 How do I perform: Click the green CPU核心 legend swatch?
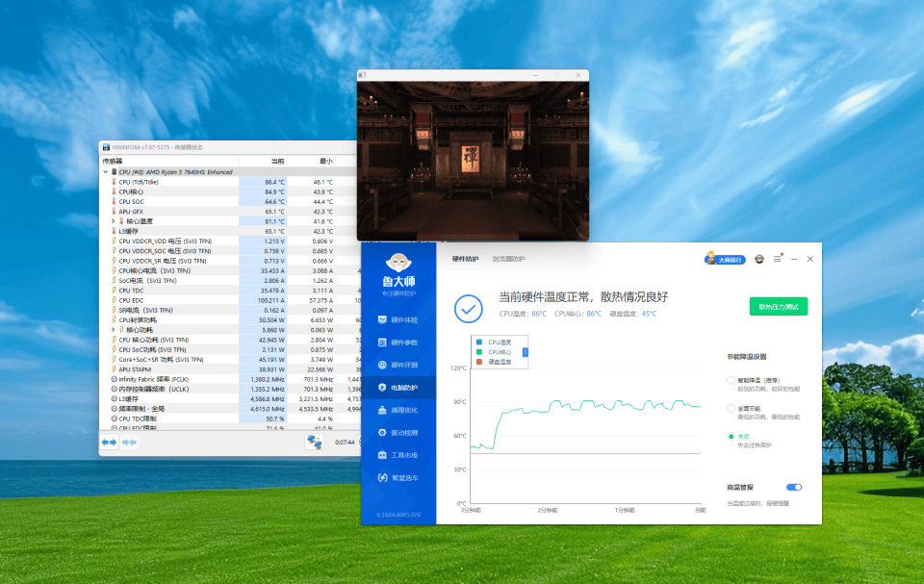(x=479, y=352)
